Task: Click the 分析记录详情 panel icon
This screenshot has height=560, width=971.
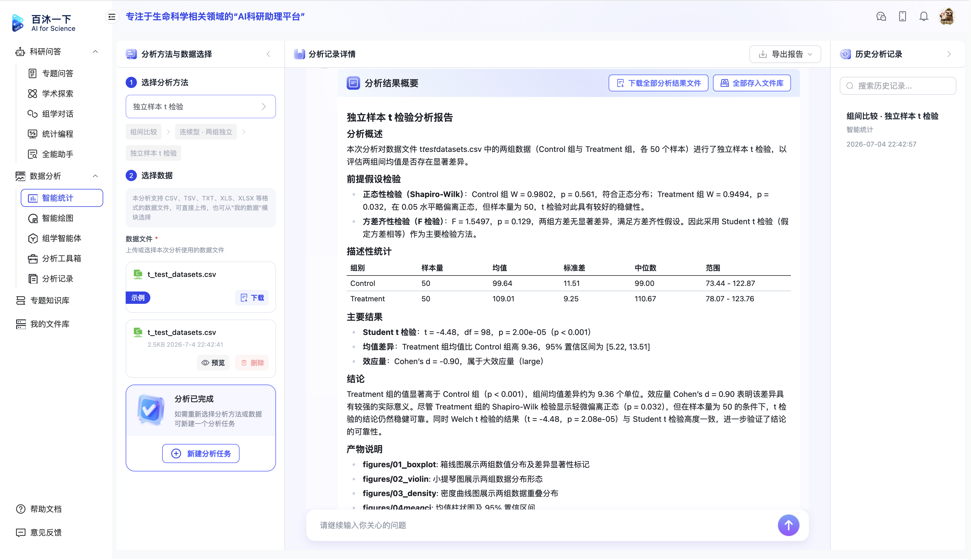Action: coord(299,54)
